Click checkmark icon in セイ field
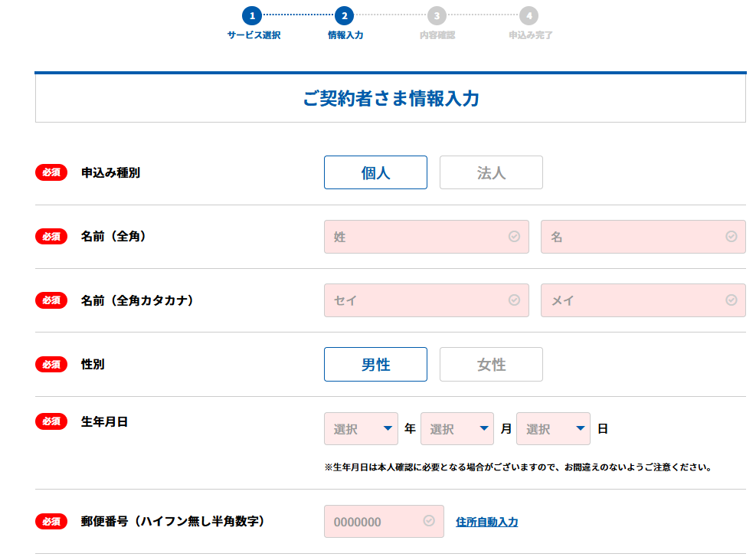The width and height of the screenshot is (756, 557). 515,300
